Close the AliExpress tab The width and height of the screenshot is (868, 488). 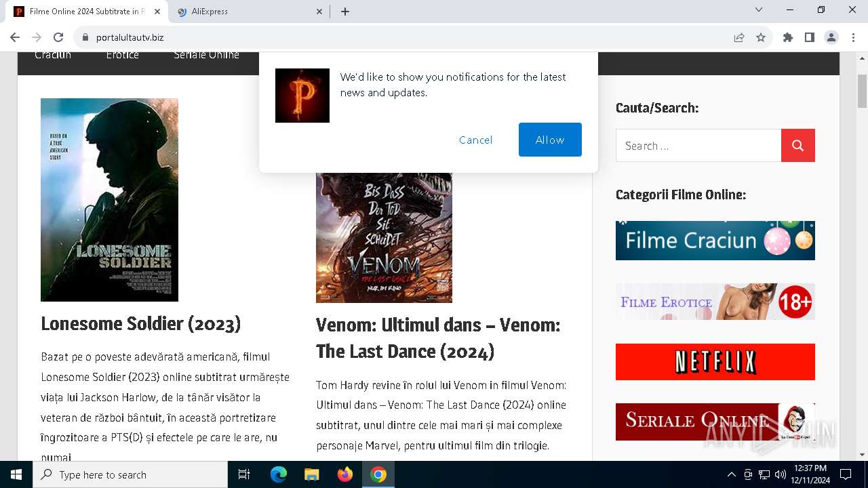(320, 12)
